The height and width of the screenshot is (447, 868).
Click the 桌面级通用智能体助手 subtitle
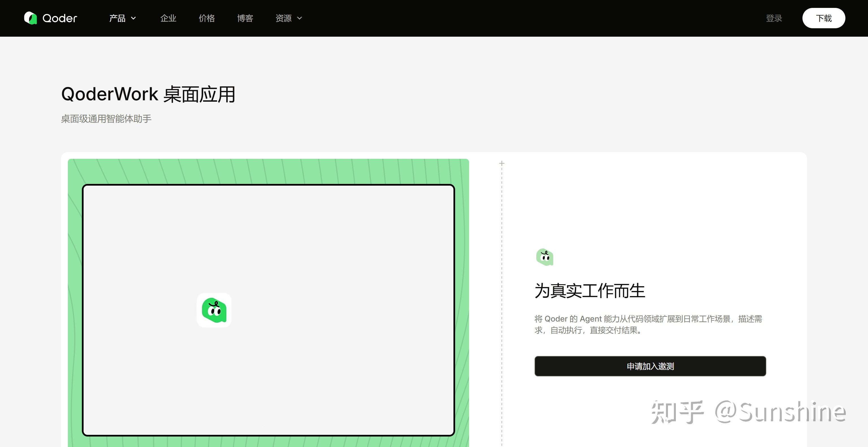[x=106, y=119]
